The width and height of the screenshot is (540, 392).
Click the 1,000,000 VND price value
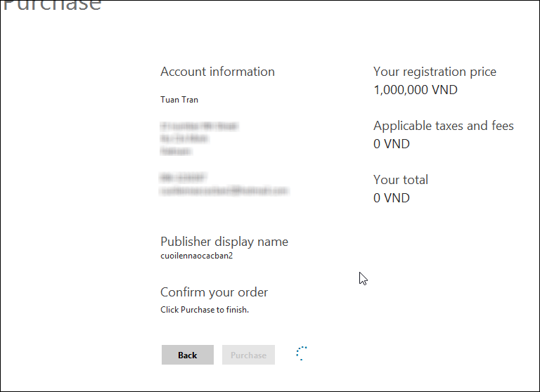pos(416,90)
